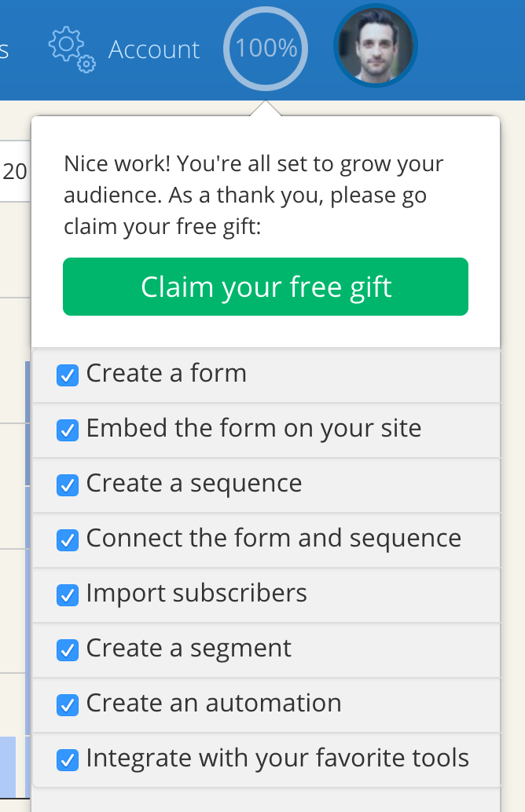Screen dimensions: 525x812
Task: Toggle the Import subscribers checkbox
Action: pos(68,594)
